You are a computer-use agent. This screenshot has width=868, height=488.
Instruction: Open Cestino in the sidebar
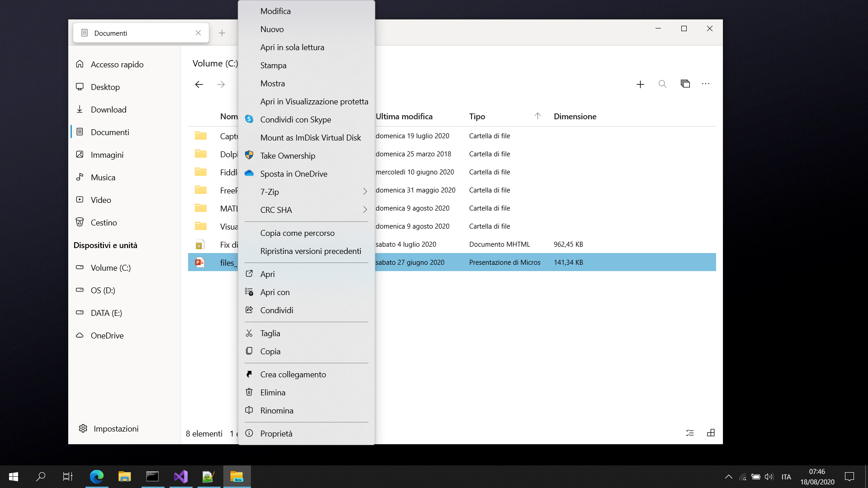point(125,222)
